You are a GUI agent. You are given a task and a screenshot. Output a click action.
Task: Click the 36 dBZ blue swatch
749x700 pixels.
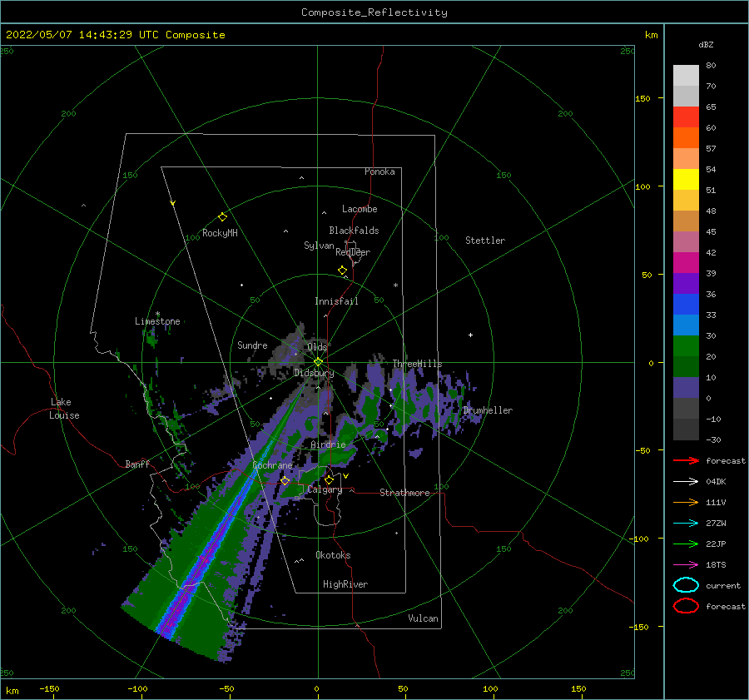(686, 305)
